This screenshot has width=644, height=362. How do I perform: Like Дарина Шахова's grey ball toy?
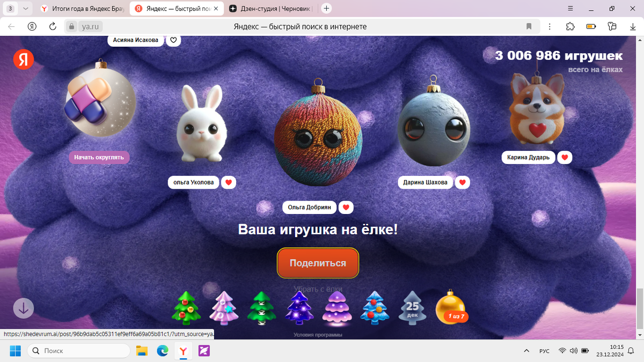coord(463,182)
